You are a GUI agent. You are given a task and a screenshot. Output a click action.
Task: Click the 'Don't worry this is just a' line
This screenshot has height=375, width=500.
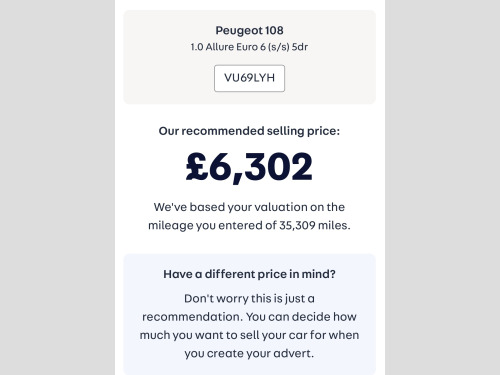click(x=249, y=298)
